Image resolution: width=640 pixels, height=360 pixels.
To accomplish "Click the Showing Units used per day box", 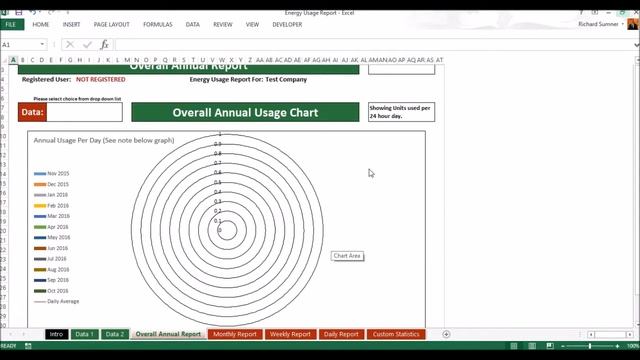I will [401, 112].
